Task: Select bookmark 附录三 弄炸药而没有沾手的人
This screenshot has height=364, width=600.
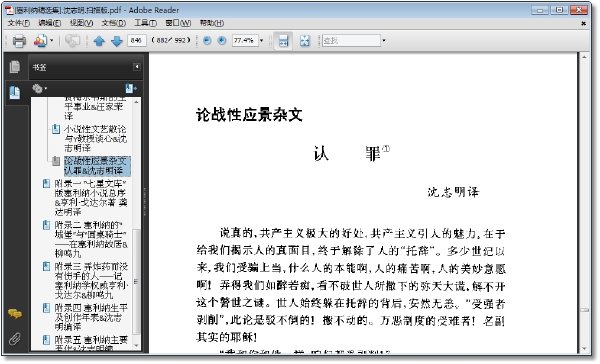Action: coord(91,280)
